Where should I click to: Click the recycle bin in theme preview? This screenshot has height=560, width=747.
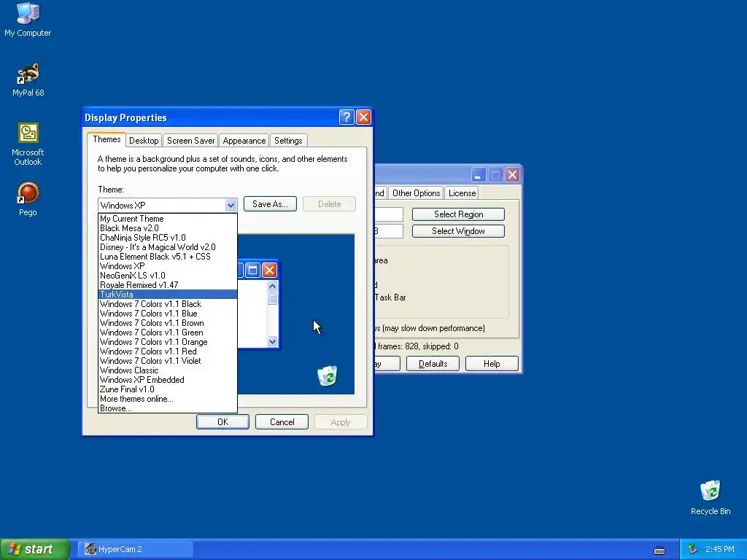pos(328,376)
